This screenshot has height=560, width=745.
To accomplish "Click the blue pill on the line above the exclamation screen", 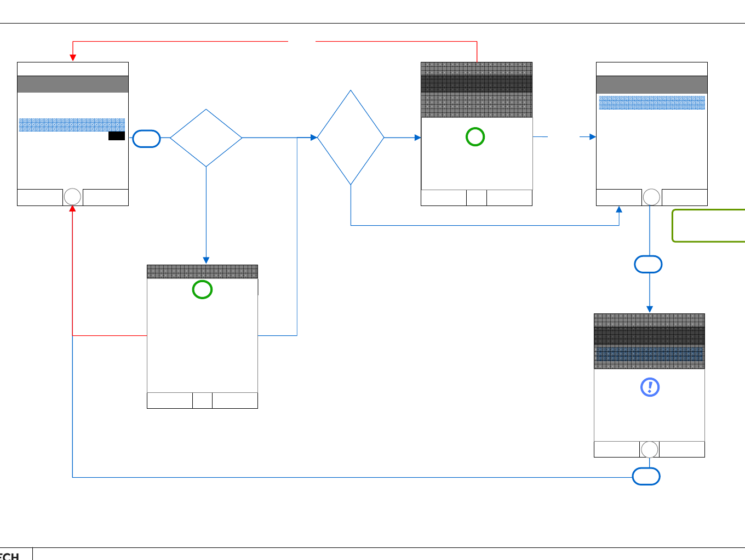I will pos(648,264).
